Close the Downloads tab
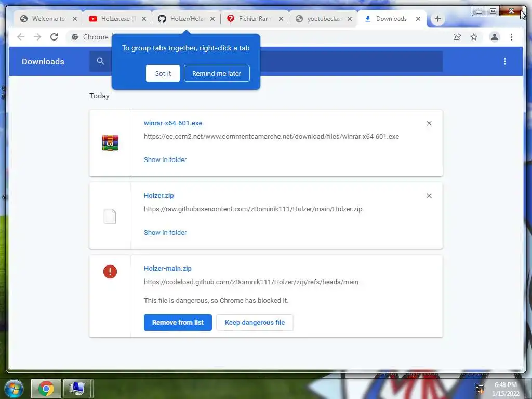This screenshot has width=532, height=399. point(418,19)
